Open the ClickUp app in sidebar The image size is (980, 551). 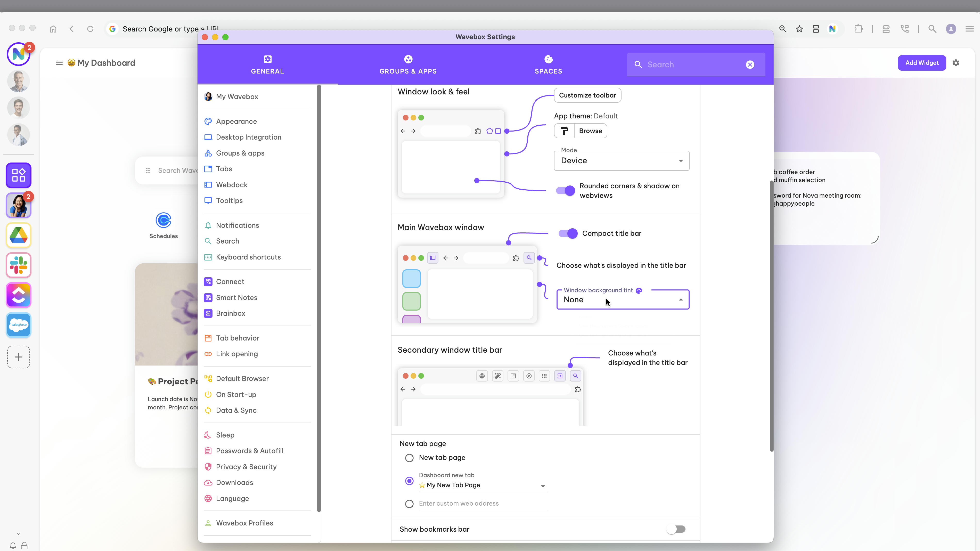18,295
